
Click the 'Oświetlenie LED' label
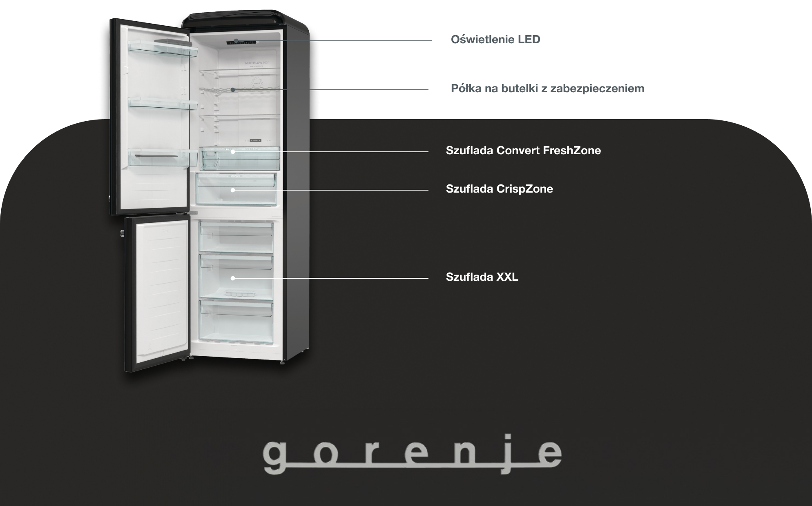click(x=495, y=40)
